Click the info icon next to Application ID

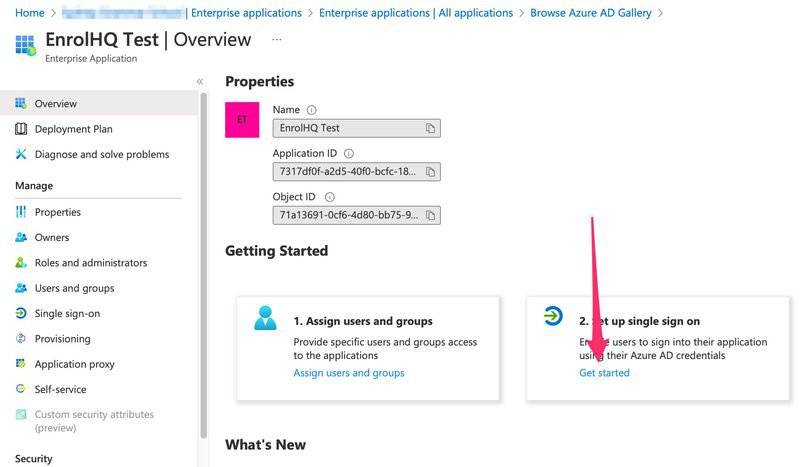[349, 153]
